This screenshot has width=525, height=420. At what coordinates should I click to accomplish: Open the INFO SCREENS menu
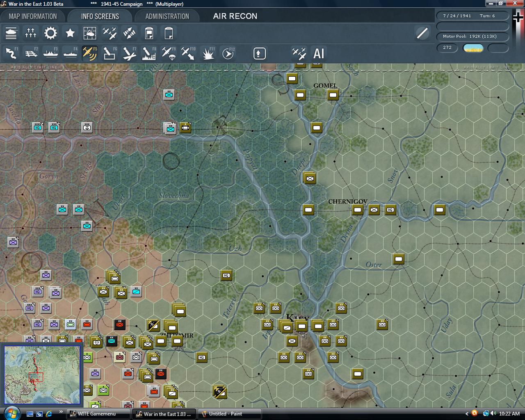pyautogui.click(x=99, y=16)
